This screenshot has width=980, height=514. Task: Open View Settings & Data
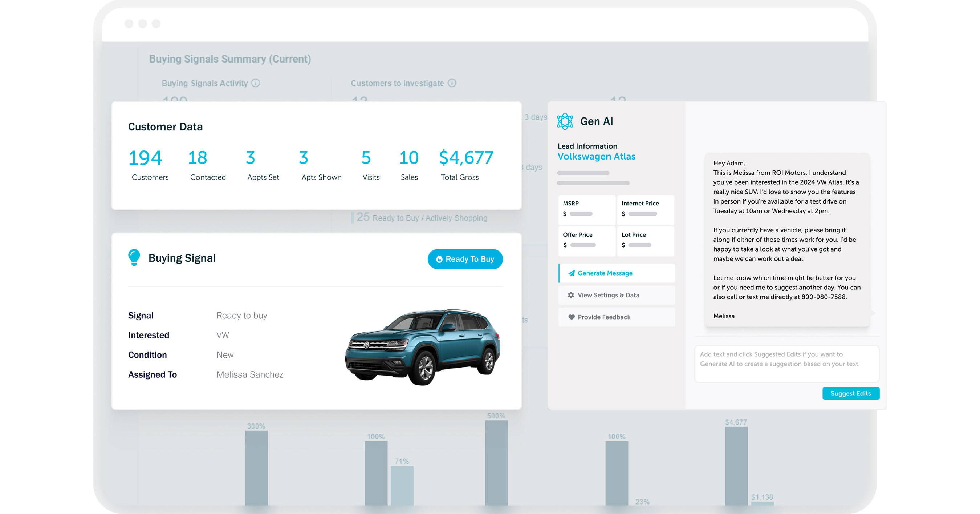click(x=608, y=295)
